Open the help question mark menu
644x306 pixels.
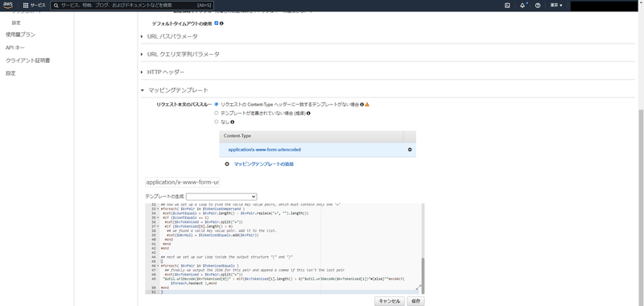[x=537, y=6]
